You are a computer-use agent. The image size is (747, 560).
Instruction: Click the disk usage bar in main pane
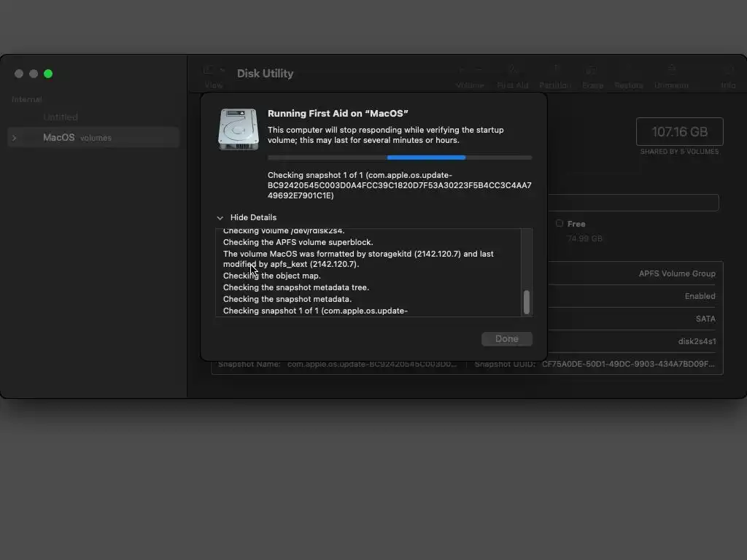pos(633,203)
